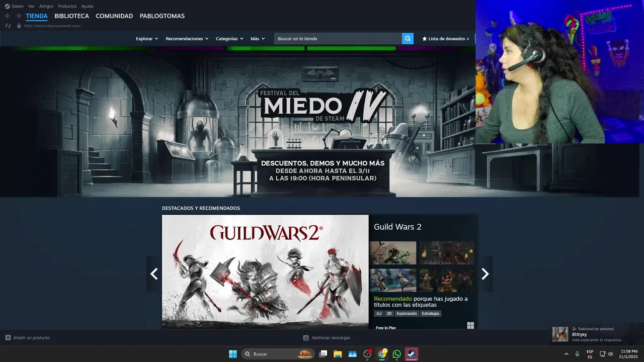Select the Exploración tag
Image resolution: width=644 pixels, height=362 pixels.
coord(407,313)
